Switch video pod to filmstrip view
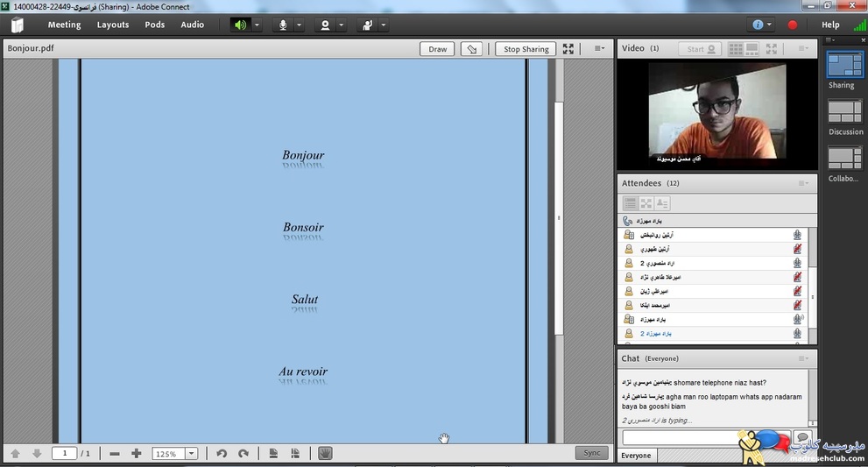 click(x=752, y=49)
